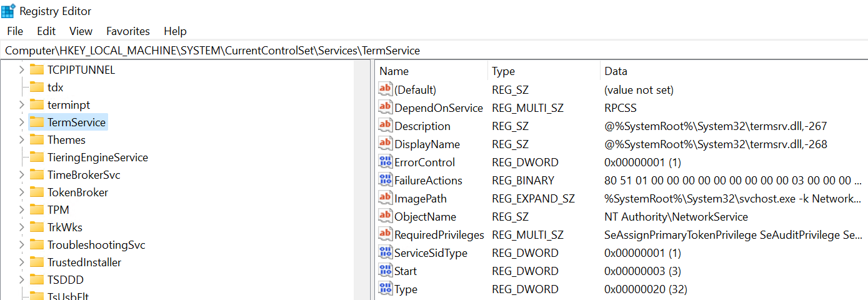Click string icon beside DependOnService value
The width and height of the screenshot is (868, 300).
point(386,107)
